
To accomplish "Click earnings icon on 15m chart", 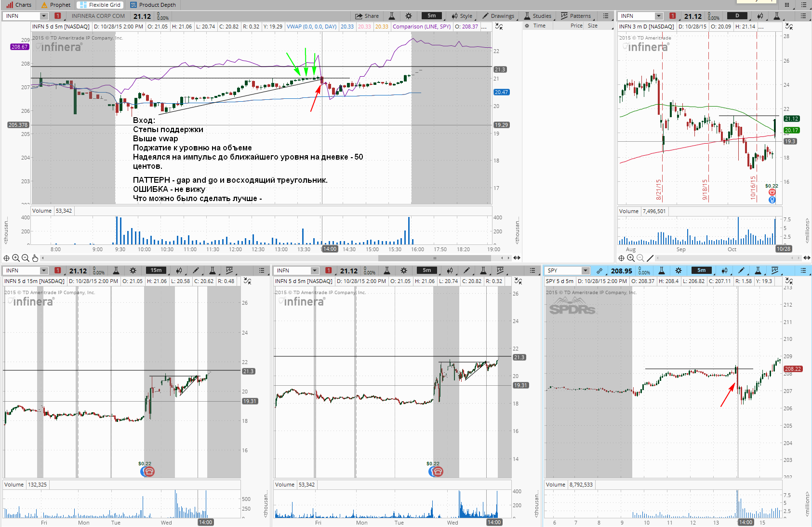I will (148, 472).
